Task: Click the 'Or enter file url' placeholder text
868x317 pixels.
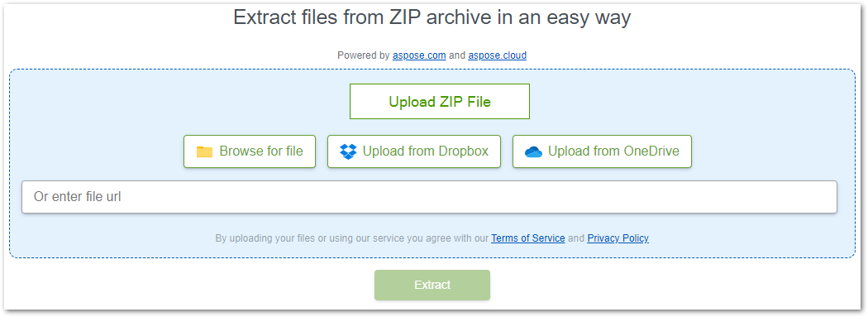Action: 78,197
